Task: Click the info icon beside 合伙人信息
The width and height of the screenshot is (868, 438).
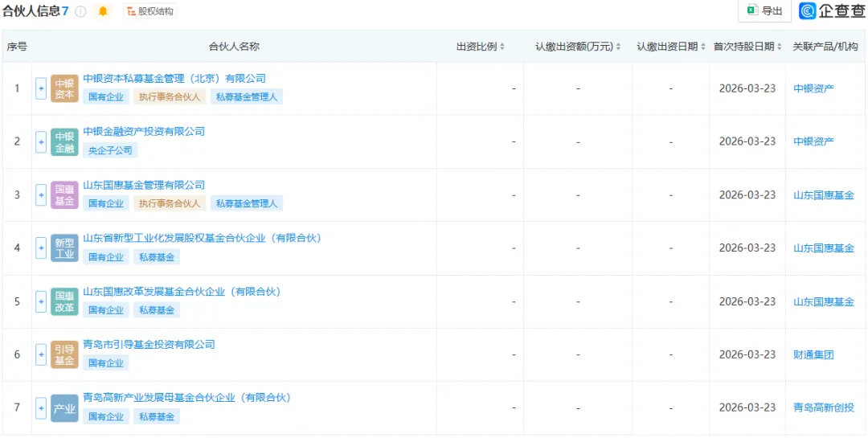Action: 81,11
